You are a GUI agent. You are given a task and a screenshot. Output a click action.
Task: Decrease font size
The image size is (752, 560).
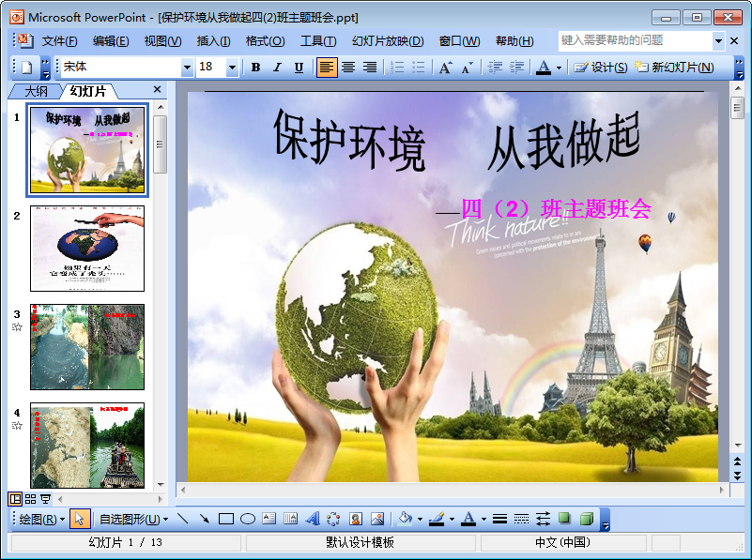tap(468, 68)
